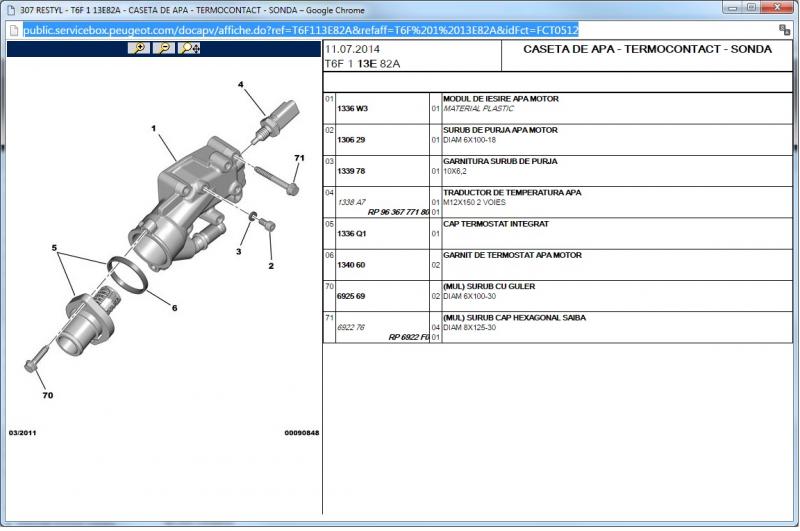This screenshot has height=531, width=800.
Task: Click SURUB DE PURJA APA MOTOR description
Action: 500,130
